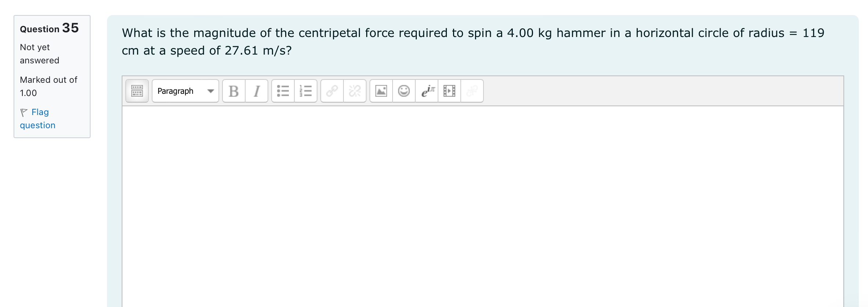Enable numbered list formatting
The height and width of the screenshot is (307, 868).
(306, 91)
